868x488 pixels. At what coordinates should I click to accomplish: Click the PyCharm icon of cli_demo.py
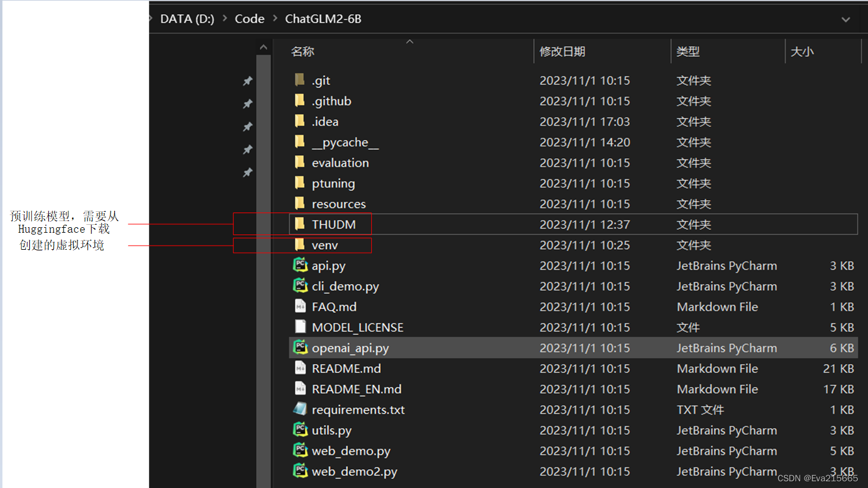click(300, 286)
